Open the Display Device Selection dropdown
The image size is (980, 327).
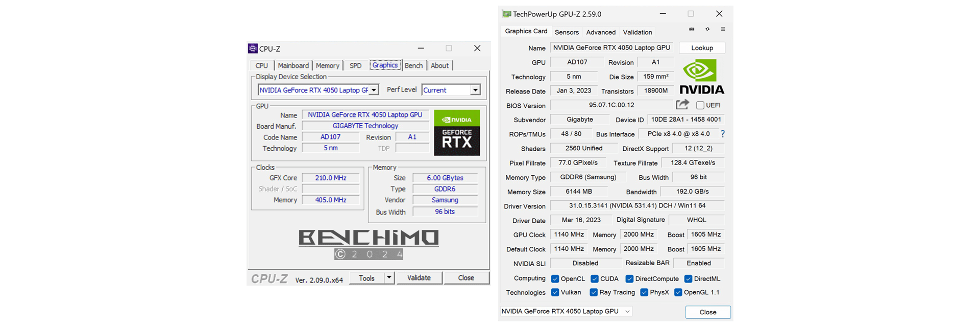click(318, 90)
